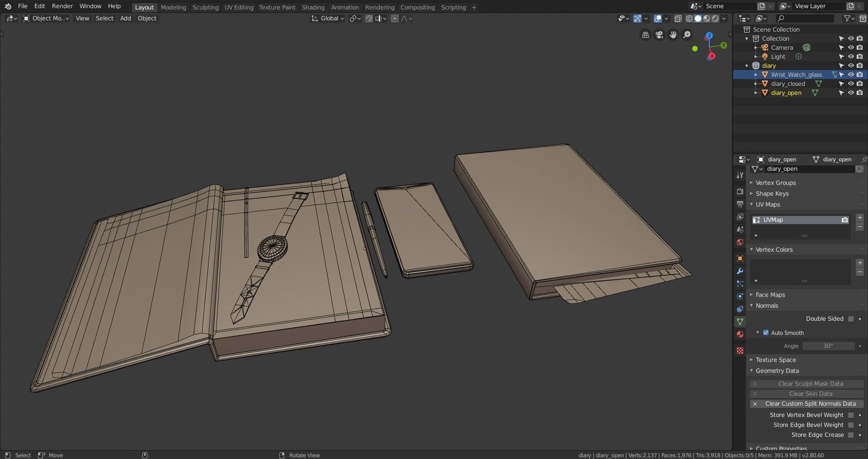This screenshot has height=459, width=868.
Task: Click the zoom magnifier icon in viewport
Action: (687, 35)
